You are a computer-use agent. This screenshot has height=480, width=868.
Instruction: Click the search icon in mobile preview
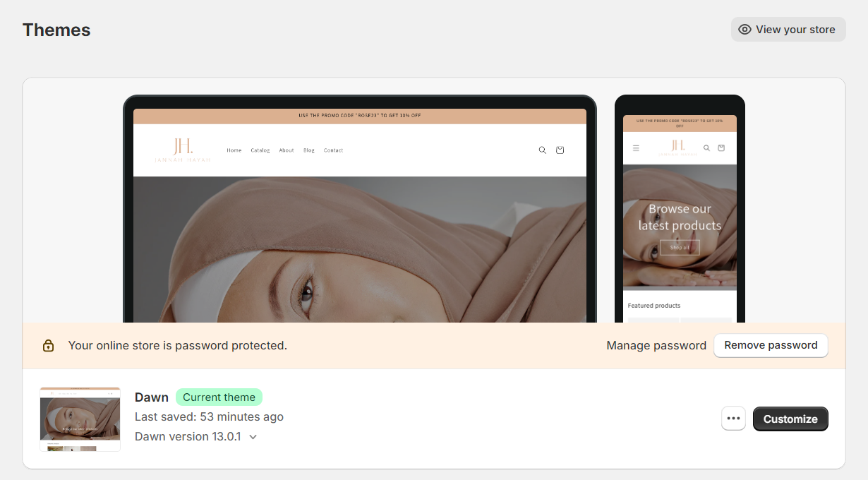click(x=706, y=148)
